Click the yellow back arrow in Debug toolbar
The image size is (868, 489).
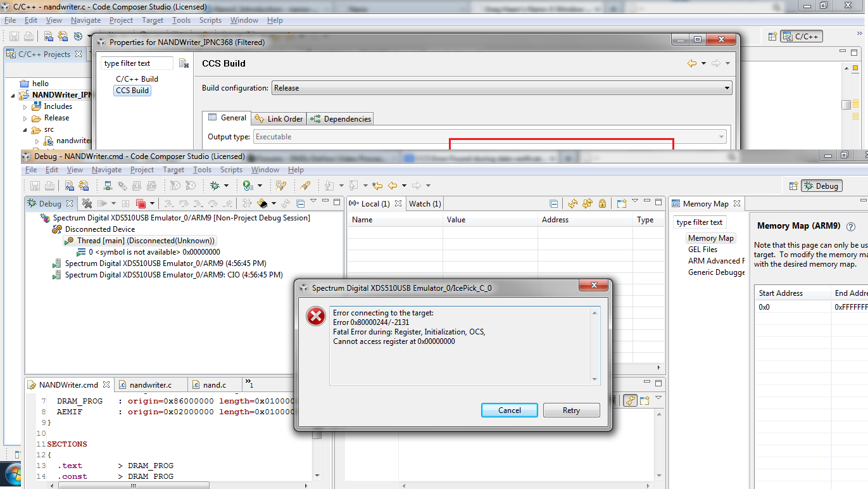pyautogui.click(x=393, y=186)
